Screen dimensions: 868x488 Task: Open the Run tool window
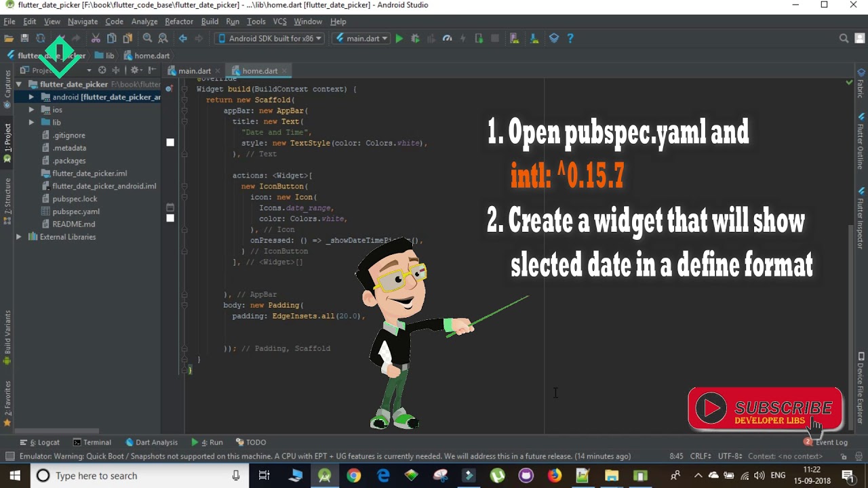[x=208, y=443]
